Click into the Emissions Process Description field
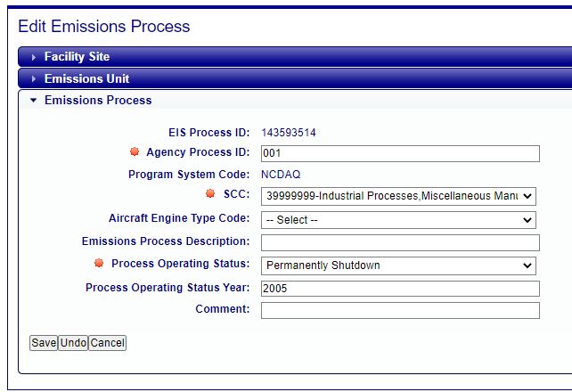The width and height of the screenshot is (572, 392). pyautogui.click(x=400, y=243)
